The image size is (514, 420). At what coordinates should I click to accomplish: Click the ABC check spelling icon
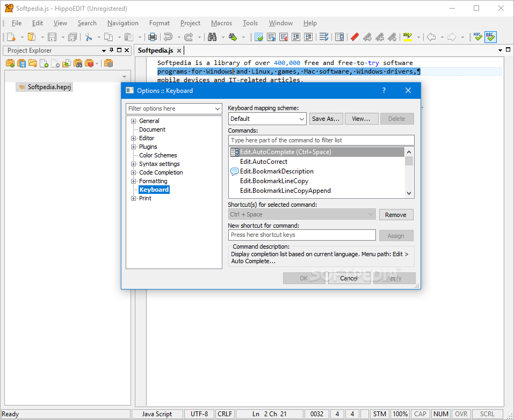pyautogui.click(x=478, y=37)
